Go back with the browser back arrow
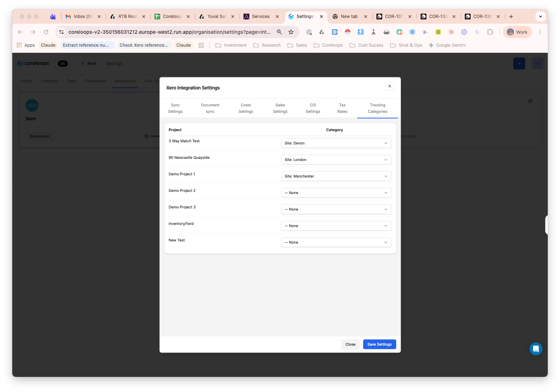 point(20,32)
